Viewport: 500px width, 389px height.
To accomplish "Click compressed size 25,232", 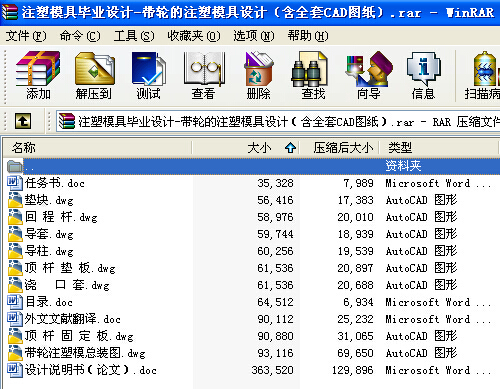I will [355, 319].
